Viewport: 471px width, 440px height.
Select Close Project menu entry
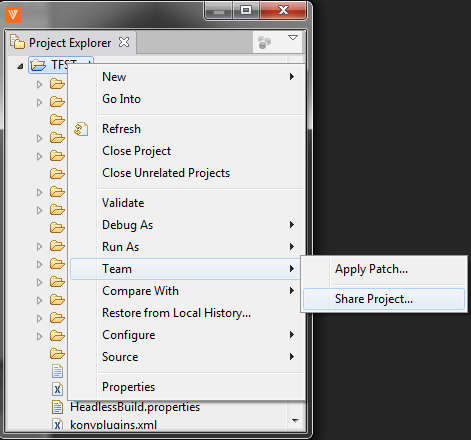pyautogui.click(x=187, y=151)
